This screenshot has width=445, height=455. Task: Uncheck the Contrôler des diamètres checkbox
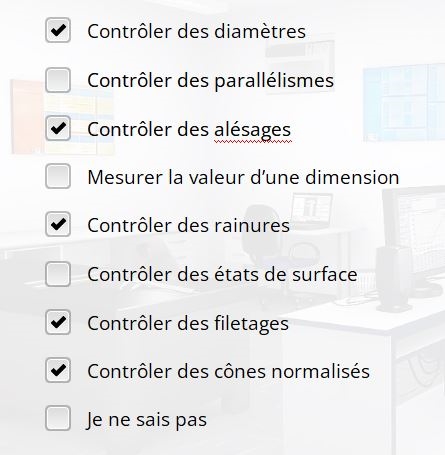(58, 30)
